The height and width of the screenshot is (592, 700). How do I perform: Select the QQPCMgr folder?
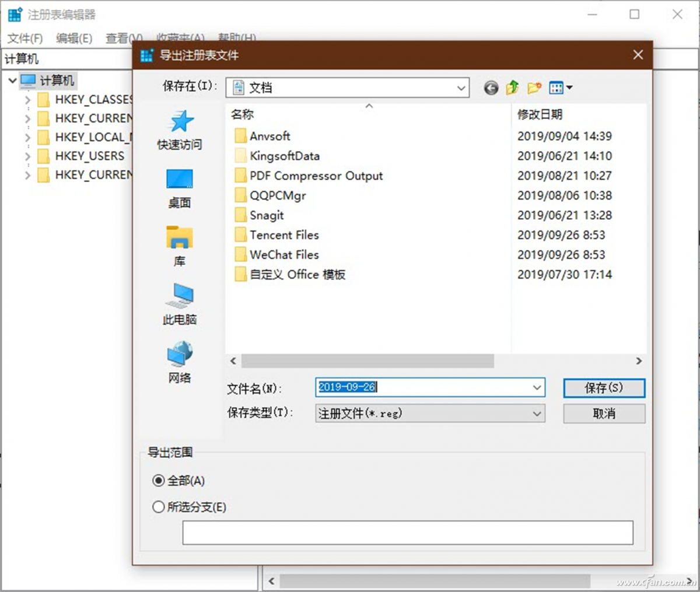pyautogui.click(x=271, y=195)
